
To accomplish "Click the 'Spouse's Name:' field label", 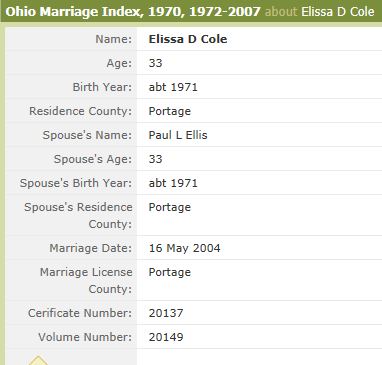I will pos(87,135).
